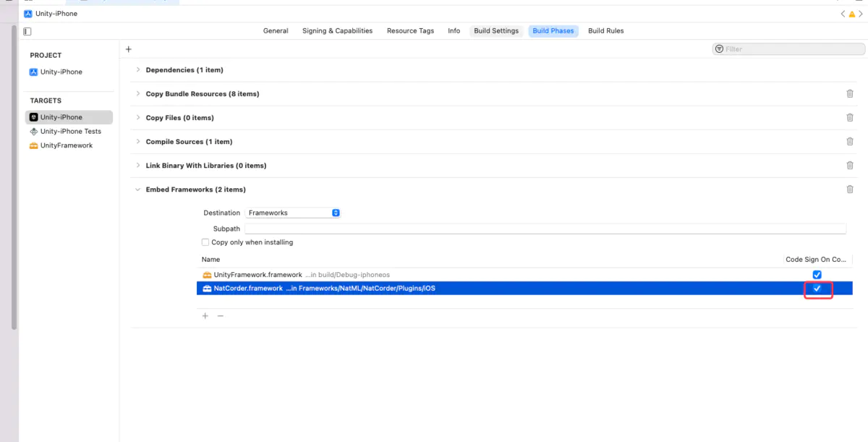Toggle the sidebar panel icon
This screenshot has width=868, height=442.
click(x=27, y=31)
